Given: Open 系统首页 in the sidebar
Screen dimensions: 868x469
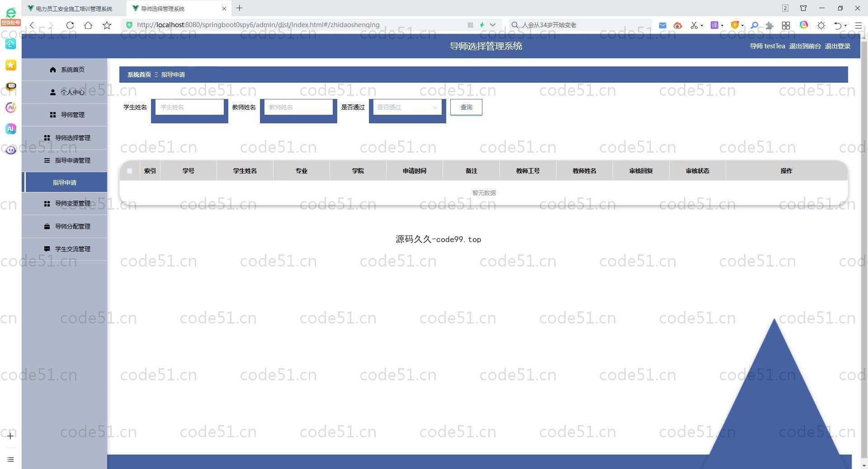Looking at the screenshot, I should (65, 70).
